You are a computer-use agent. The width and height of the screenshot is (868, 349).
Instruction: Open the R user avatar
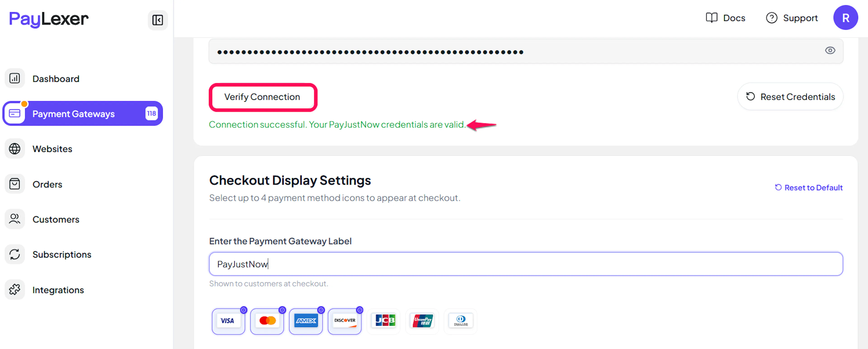coord(845,18)
